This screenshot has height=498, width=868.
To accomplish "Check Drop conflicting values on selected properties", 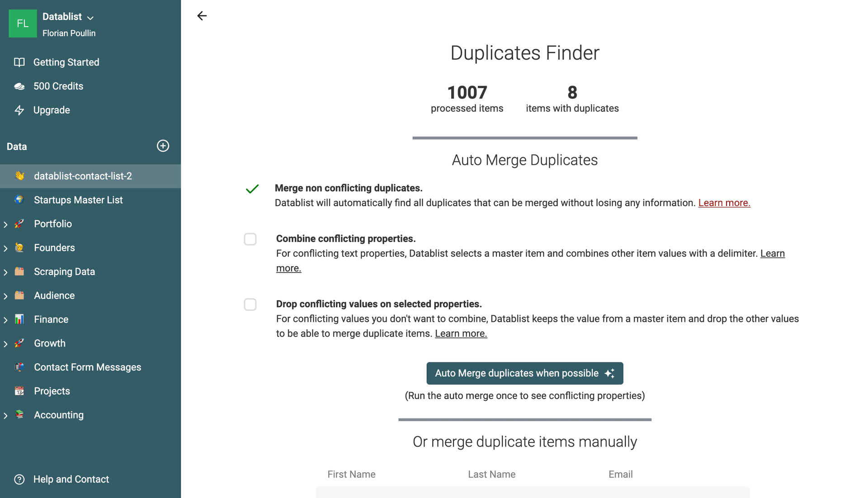I will click(x=250, y=305).
